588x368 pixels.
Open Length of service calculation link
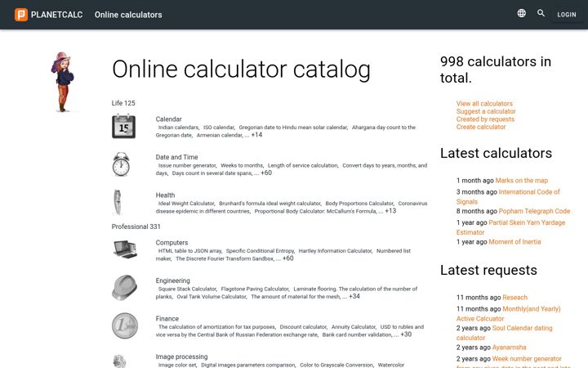coord(303,165)
